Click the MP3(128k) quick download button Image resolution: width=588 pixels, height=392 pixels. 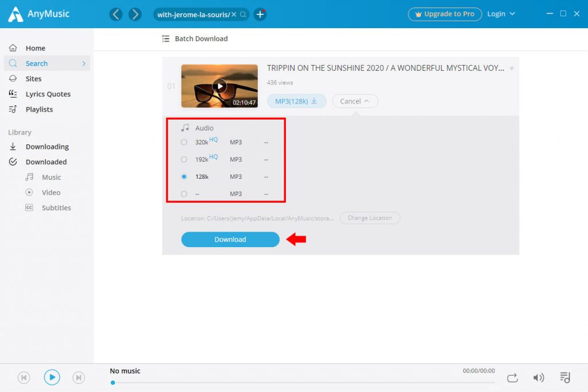pyautogui.click(x=296, y=101)
